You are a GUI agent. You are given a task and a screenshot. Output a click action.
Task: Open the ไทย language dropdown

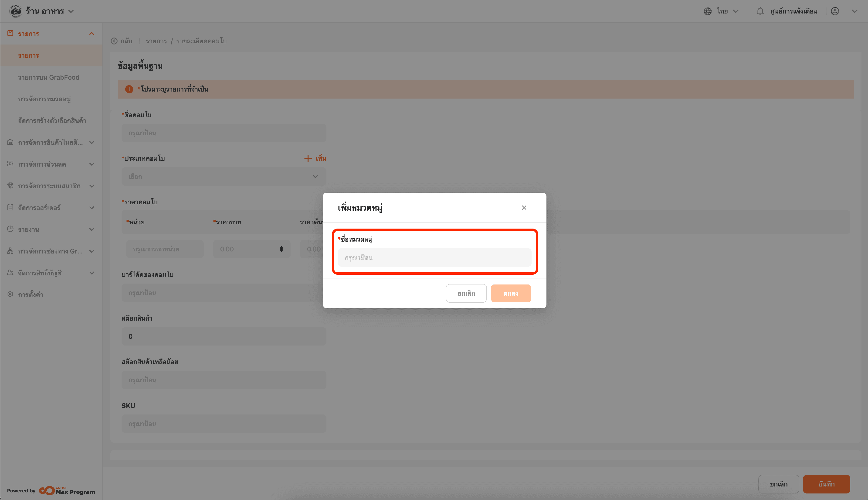pyautogui.click(x=735, y=11)
